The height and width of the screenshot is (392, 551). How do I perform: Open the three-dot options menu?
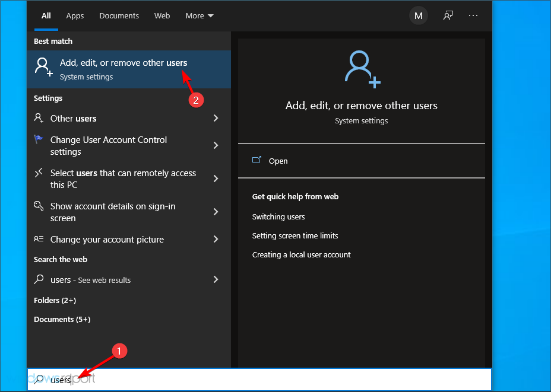pos(473,15)
